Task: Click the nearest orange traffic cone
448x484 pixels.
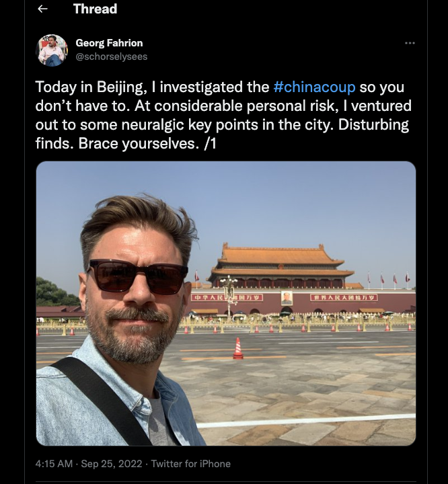Action: coord(238,348)
